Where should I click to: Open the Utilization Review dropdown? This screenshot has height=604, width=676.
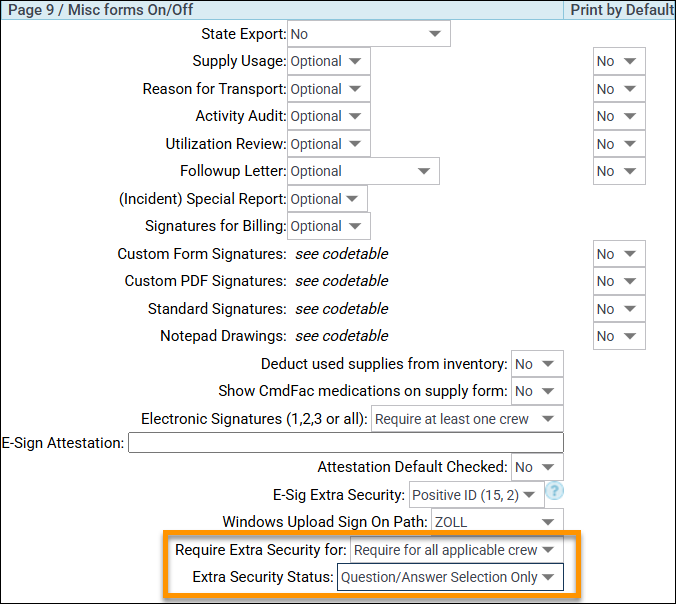(328, 144)
